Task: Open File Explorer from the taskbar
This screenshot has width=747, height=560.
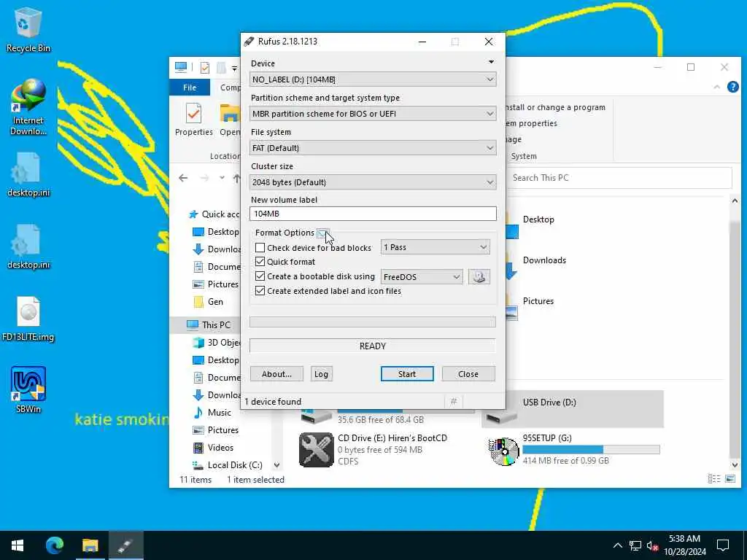Action: pyautogui.click(x=90, y=545)
